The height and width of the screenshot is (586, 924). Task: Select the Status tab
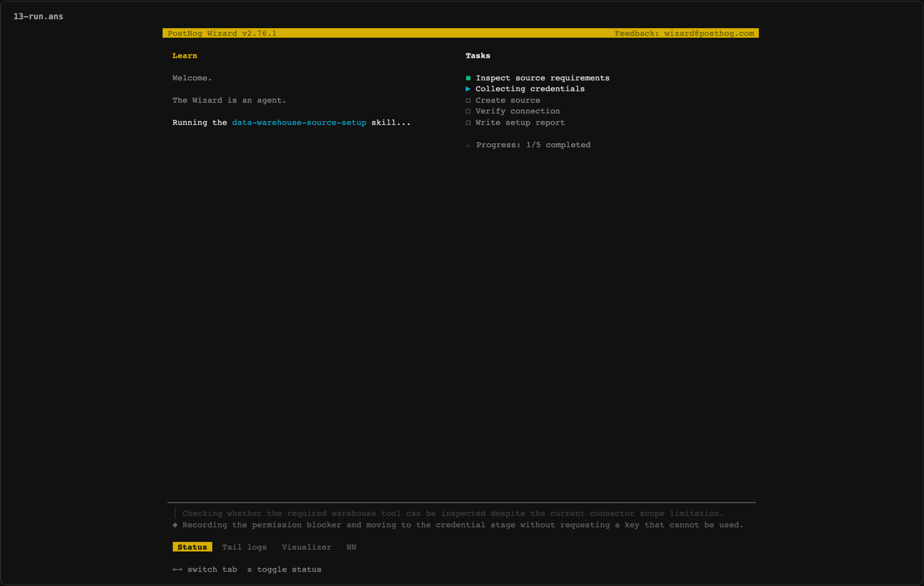(192, 547)
